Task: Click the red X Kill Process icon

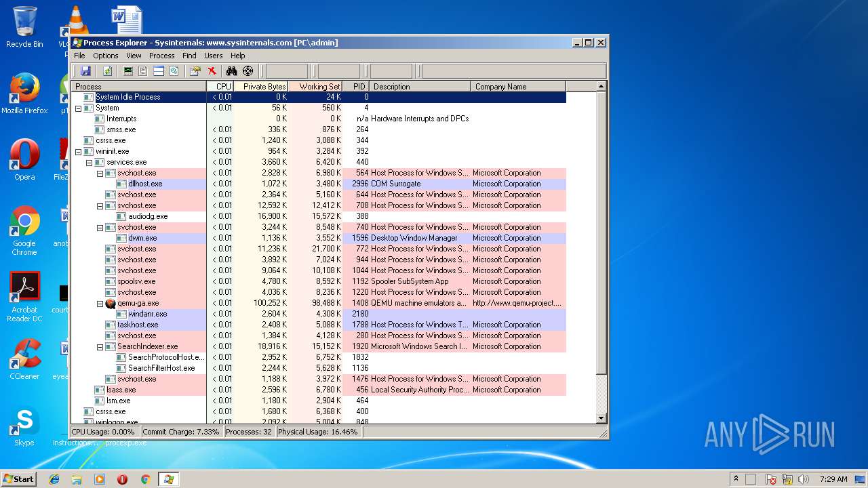Action: click(212, 71)
